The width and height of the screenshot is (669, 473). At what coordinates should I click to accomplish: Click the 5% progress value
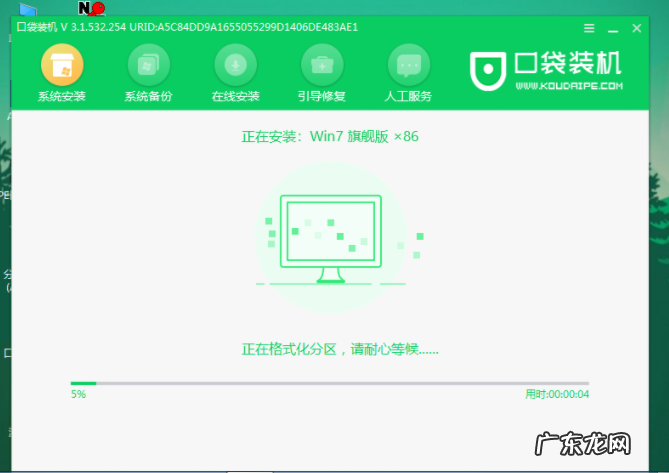tap(79, 394)
